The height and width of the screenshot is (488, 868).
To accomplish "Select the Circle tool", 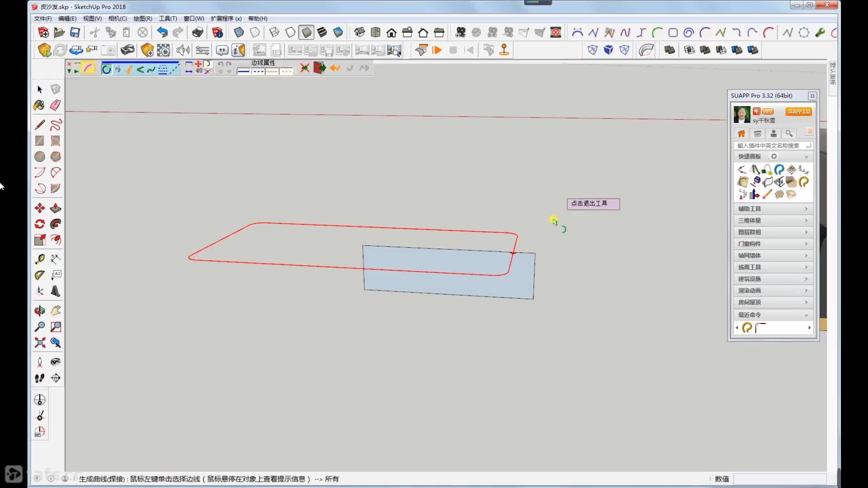I will [40, 156].
